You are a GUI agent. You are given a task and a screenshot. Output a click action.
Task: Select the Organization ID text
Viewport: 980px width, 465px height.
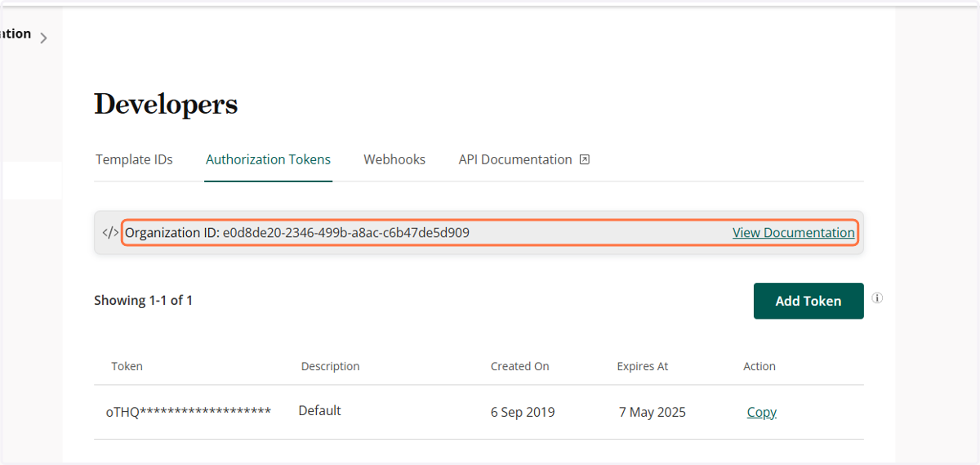(297, 233)
